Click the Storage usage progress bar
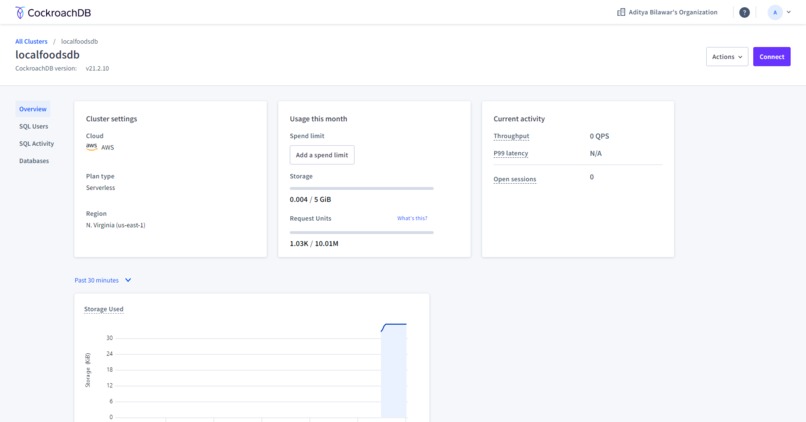This screenshot has height=422, width=806. tap(361, 189)
